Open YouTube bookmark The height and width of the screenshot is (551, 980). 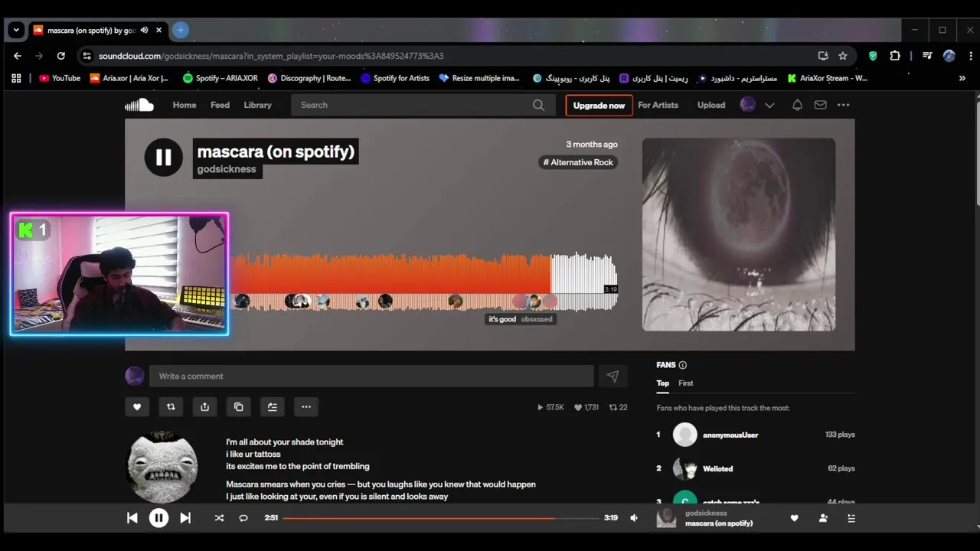click(x=60, y=78)
